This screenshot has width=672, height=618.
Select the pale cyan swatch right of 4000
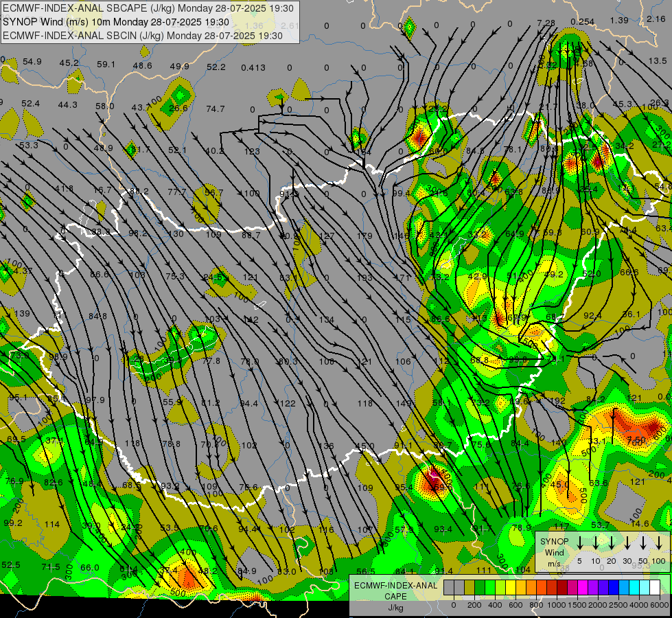pyautogui.click(x=645, y=588)
